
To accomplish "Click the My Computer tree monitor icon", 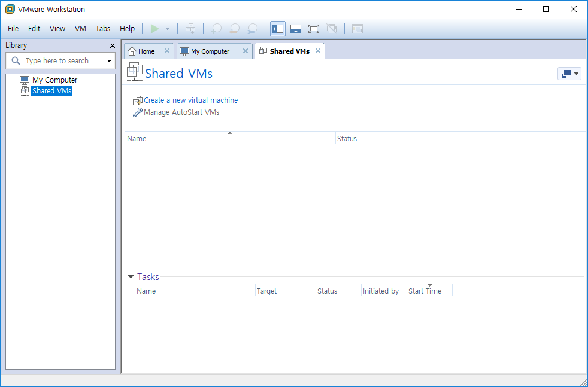I will [x=25, y=80].
